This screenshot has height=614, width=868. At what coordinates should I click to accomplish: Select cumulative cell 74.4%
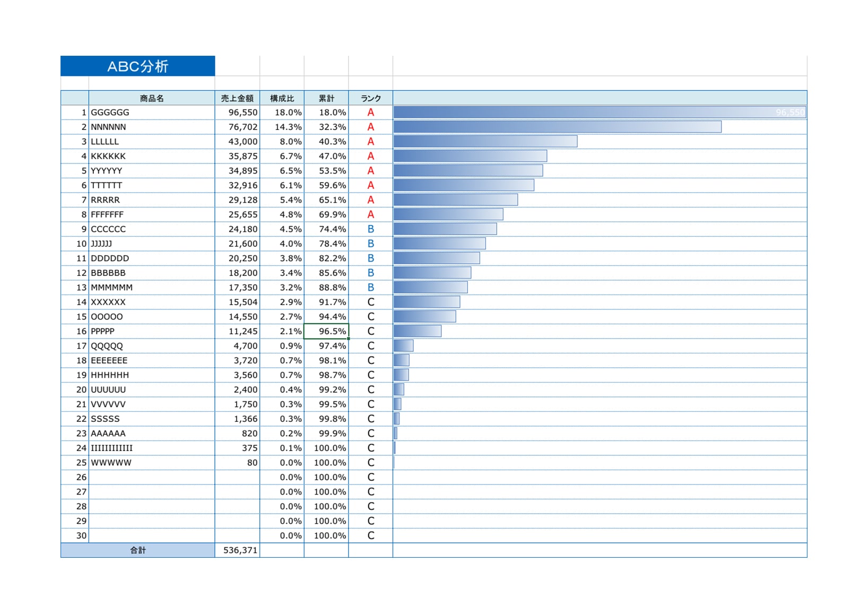[x=326, y=229]
